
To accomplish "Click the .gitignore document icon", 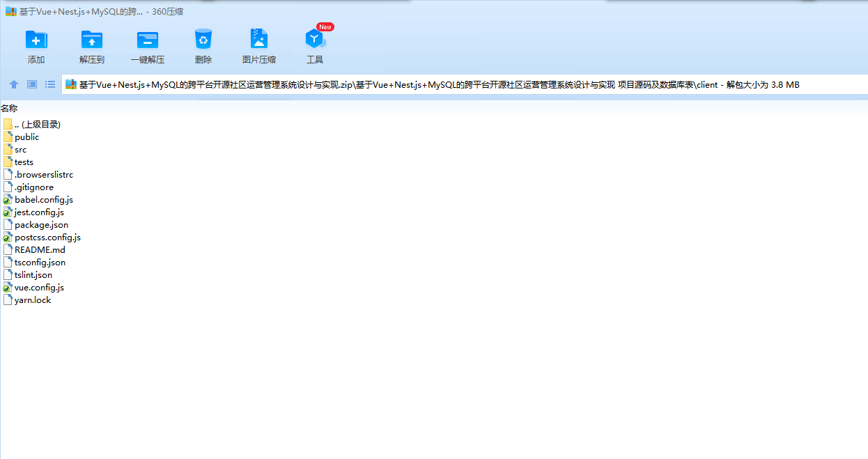I will coord(8,187).
